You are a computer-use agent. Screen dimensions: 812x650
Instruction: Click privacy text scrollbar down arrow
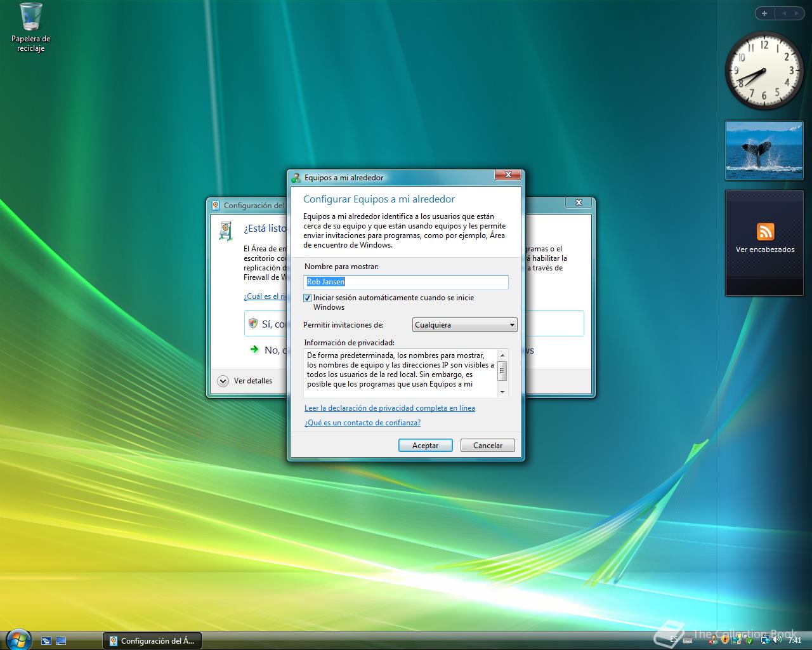pos(502,392)
